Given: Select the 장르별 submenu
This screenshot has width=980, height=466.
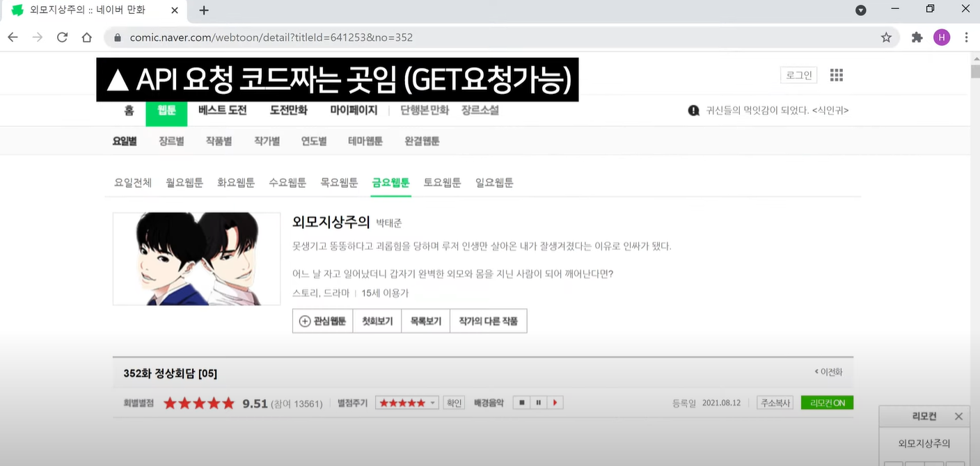Looking at the screenshot, I should tap(171, 141).
